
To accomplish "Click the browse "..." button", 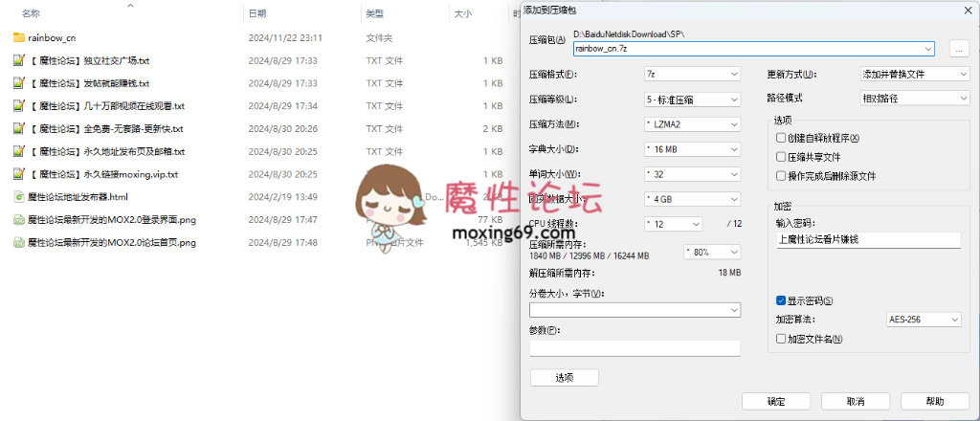I will click(959, 48).
